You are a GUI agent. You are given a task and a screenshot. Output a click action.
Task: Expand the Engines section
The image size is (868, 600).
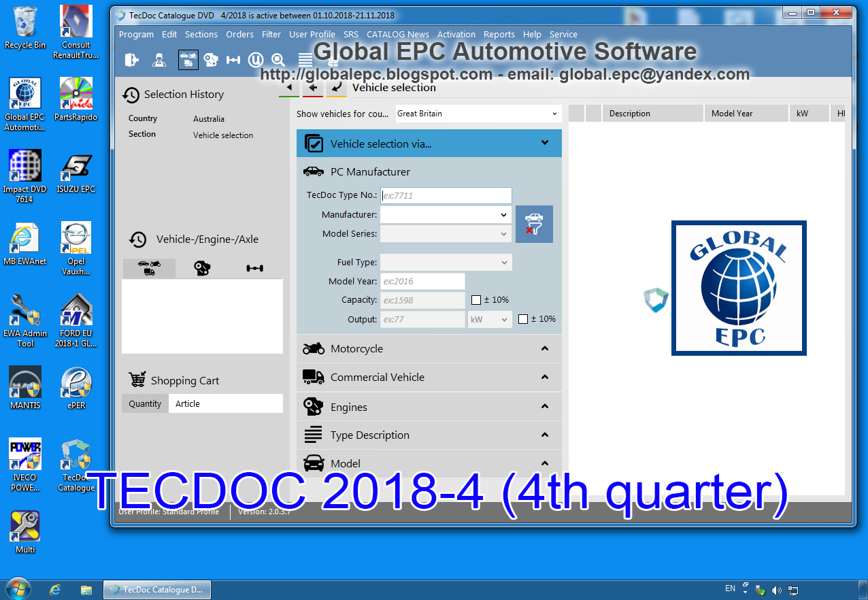(x=429, y=407)
